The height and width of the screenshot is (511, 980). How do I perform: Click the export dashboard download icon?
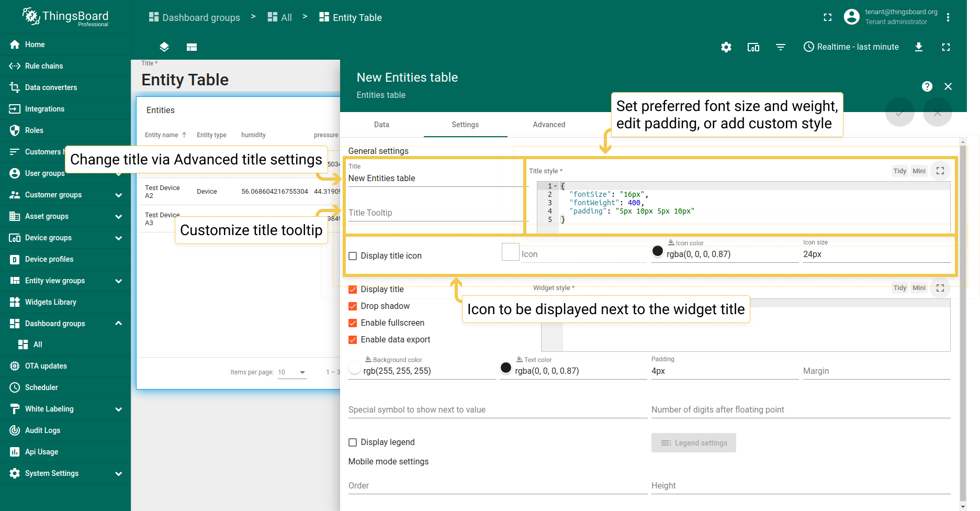coord(919,47)
